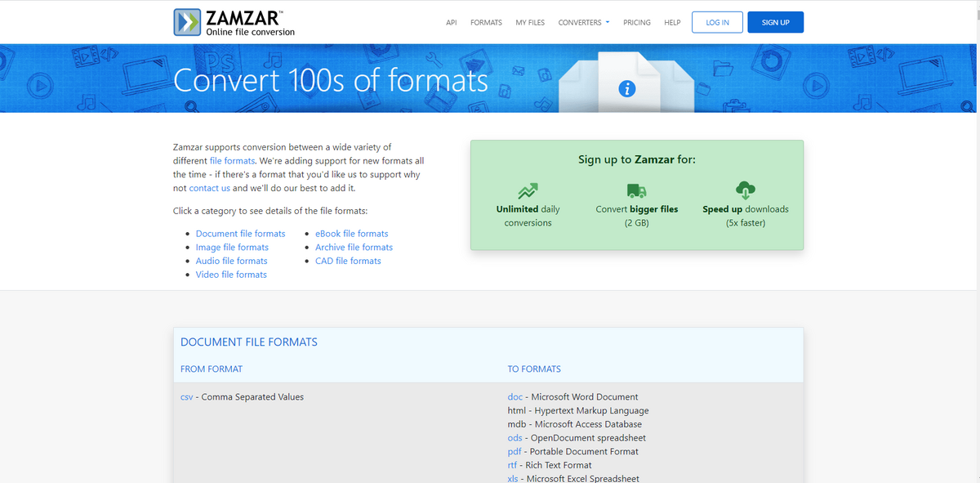Open the doc format link
Viewport: 980px width, 483px height.
pyautogui.click(x=514, y=397)
